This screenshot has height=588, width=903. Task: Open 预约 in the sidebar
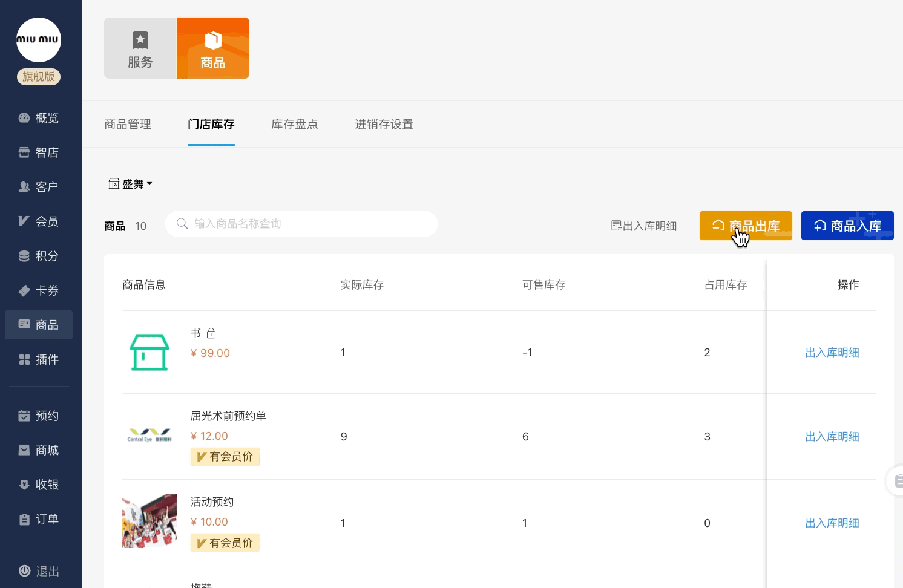point(39,416)
